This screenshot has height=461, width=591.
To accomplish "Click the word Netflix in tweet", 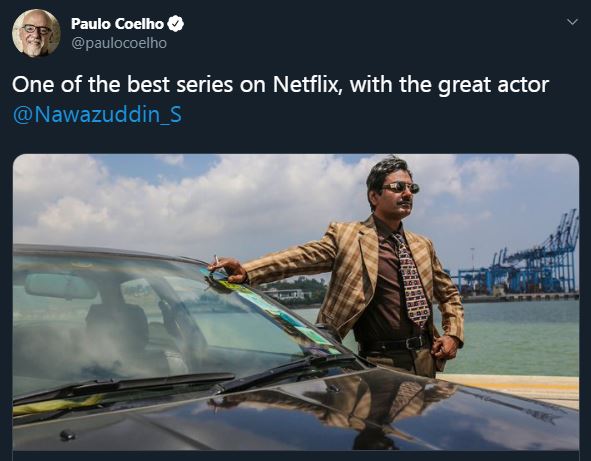I will [306, 84].
